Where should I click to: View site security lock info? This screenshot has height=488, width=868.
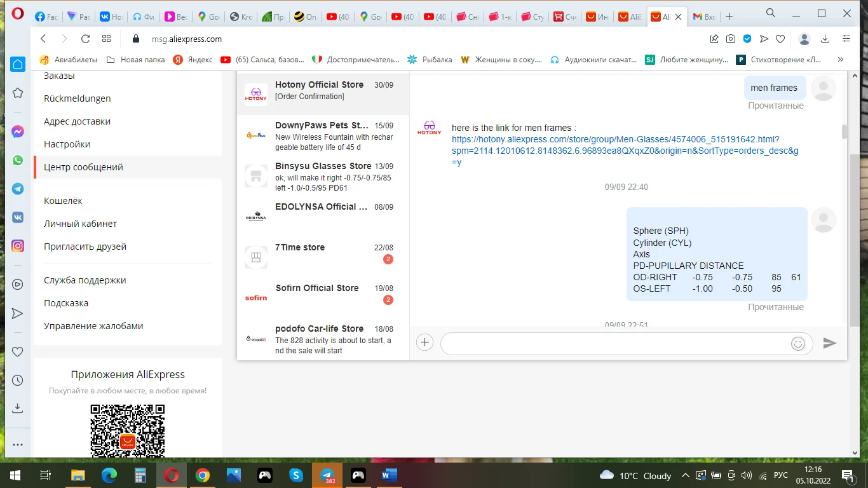click(x=135, y=39)
